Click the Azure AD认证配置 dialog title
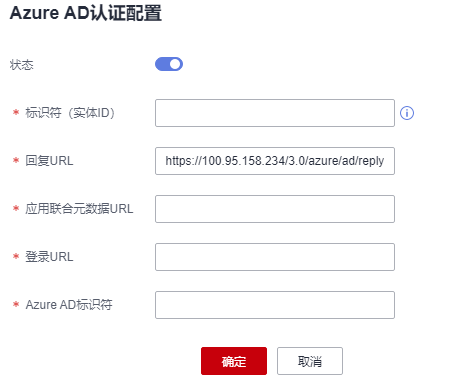 tap(86, 13)
